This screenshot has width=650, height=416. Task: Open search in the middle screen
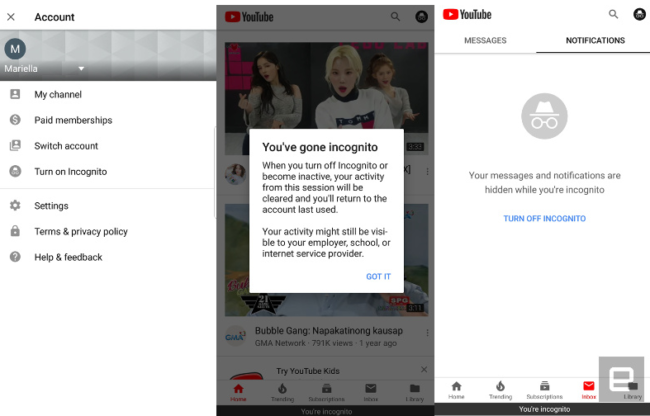coord(395,17)
